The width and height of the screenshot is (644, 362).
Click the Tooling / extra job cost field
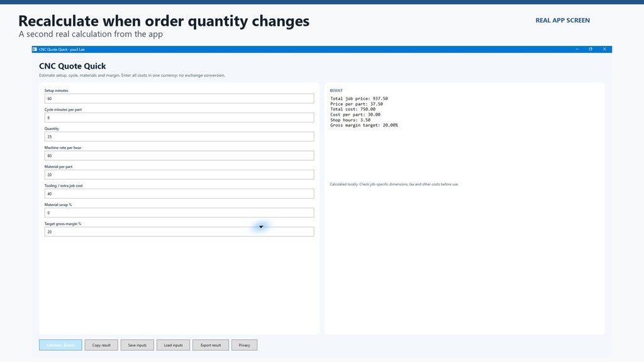[179, 194]
